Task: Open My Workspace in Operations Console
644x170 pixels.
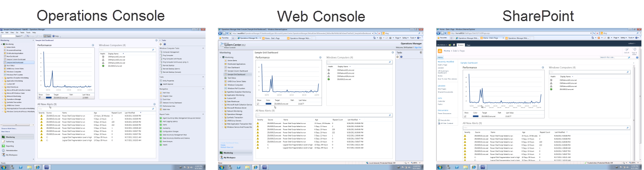Action: click(x=11, y=155)
